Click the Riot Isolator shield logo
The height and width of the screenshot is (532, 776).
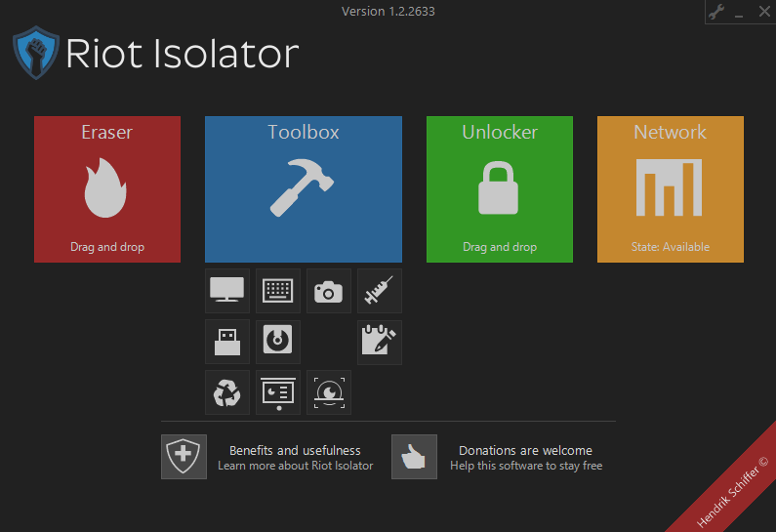coord(36,53)
